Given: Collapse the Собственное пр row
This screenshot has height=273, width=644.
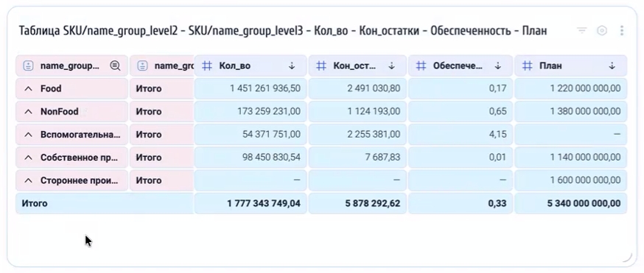Looking at the screenshot, I should point(28,157).
